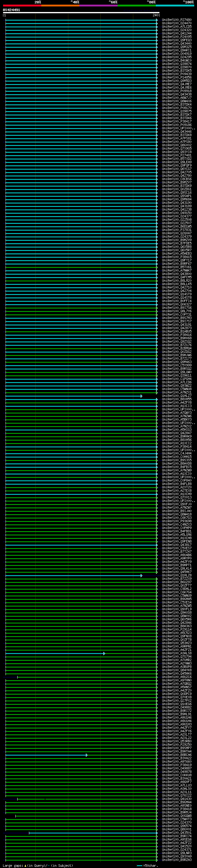Select the UniRef100_B8BCA6 label

pos(176,755)
